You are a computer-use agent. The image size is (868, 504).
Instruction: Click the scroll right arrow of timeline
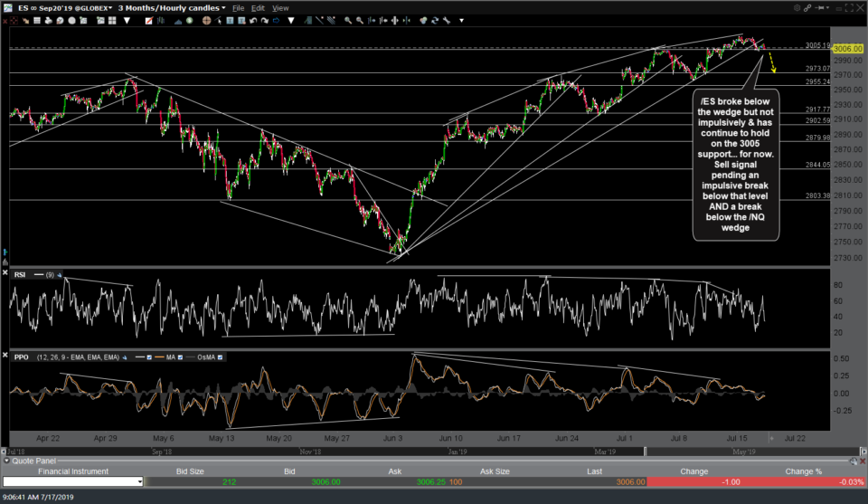pos(863,452)
